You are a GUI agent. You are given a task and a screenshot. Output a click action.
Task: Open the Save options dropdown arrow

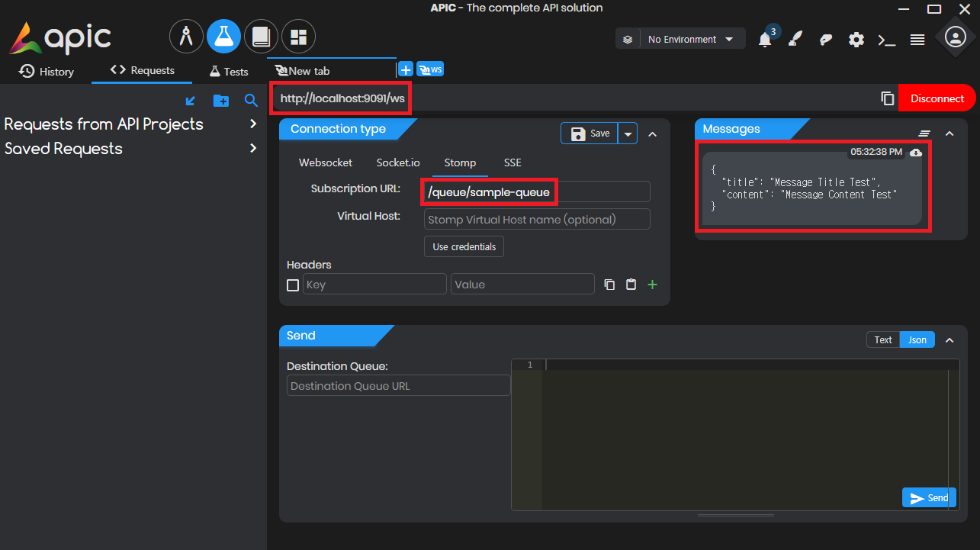pos(628,133)
